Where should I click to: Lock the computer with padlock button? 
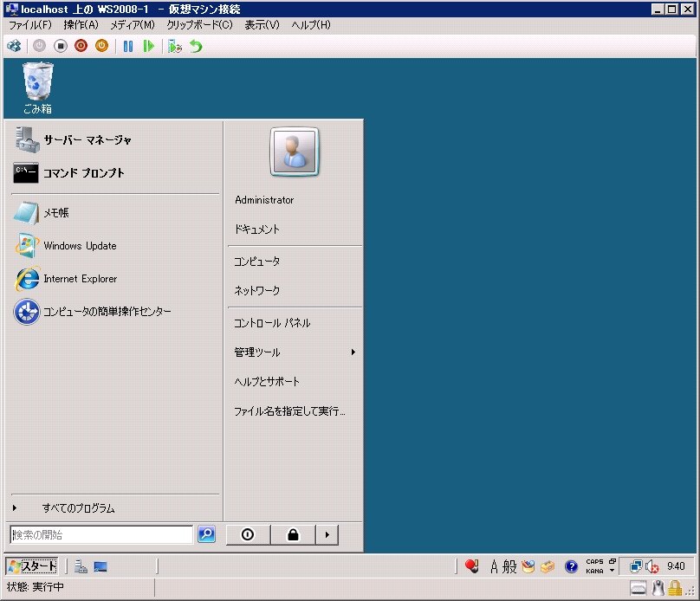[293, 534]
